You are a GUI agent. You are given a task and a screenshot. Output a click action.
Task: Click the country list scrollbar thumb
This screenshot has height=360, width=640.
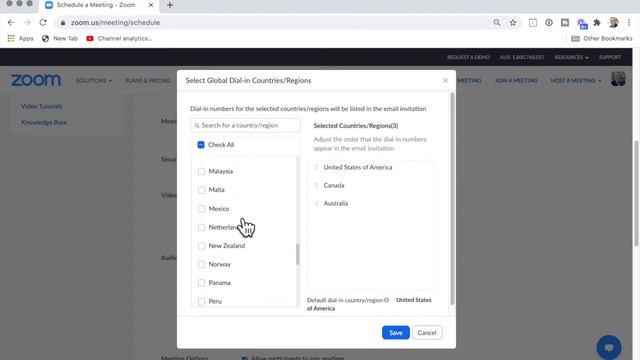[x=297, y=254]
